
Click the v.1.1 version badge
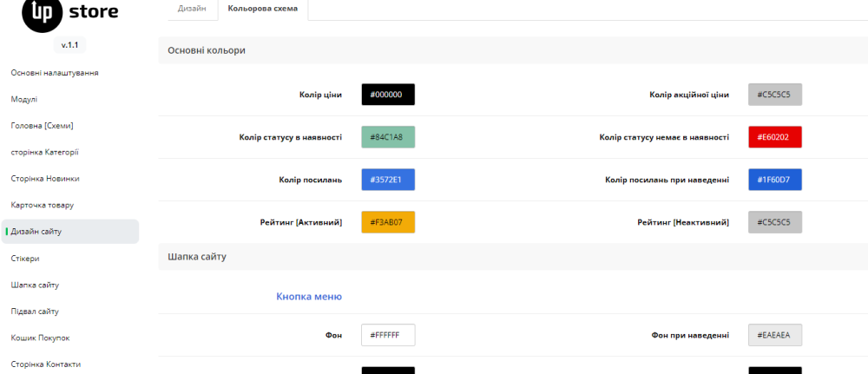(x=69, y=45)
